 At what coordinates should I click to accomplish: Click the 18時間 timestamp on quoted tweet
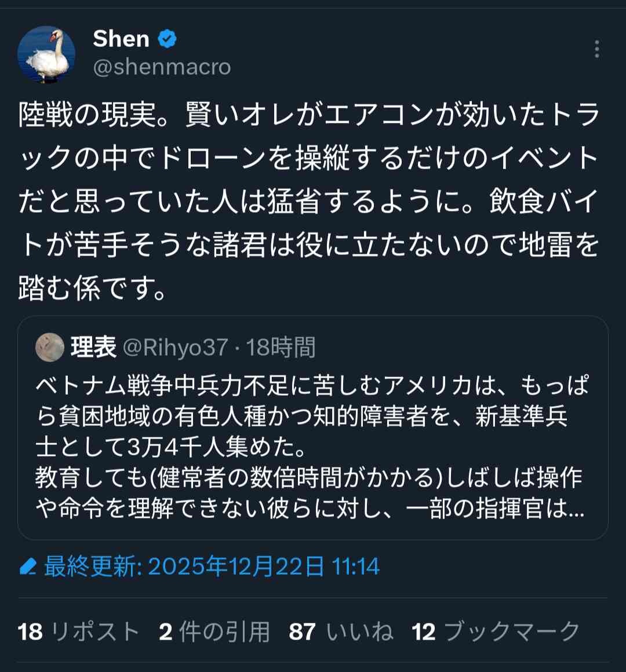pyautogui.click(x=281, y=348)
